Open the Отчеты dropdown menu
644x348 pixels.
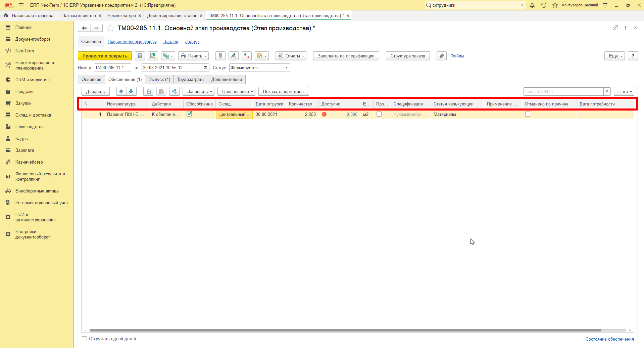291,56
